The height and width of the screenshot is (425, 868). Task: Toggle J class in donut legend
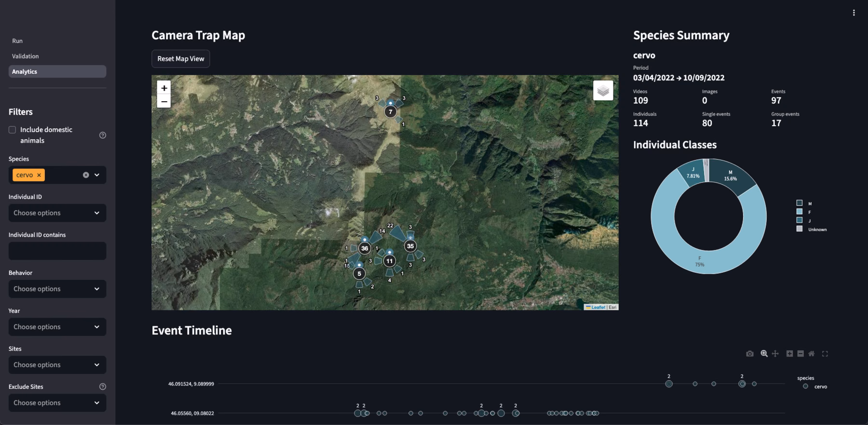(x=804, y=221)
